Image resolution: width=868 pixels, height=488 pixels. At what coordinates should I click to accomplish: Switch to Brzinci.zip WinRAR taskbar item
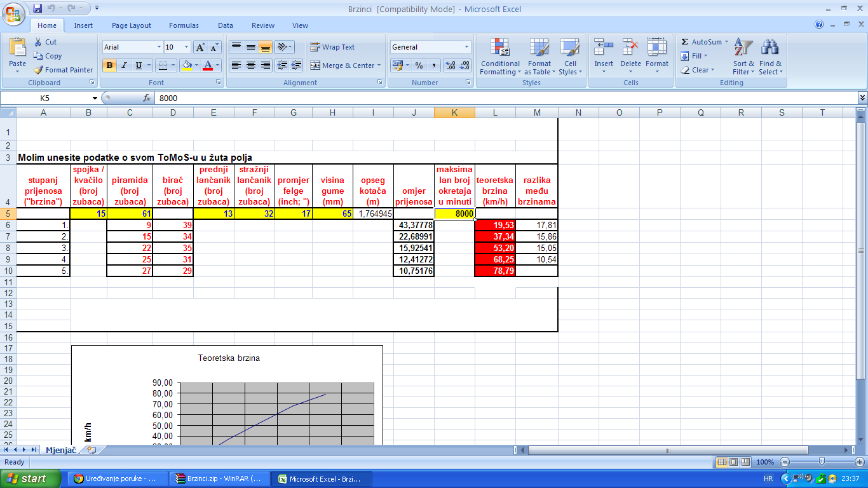[220, 478]
